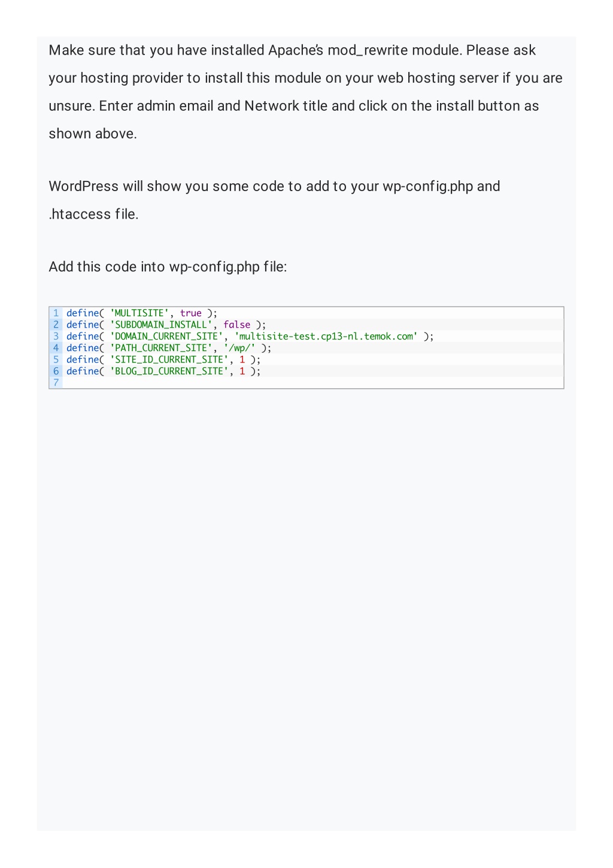The height and width of the screenshot is (868, 613).
Task: Click the true keyword in line one
Action: 191,313
